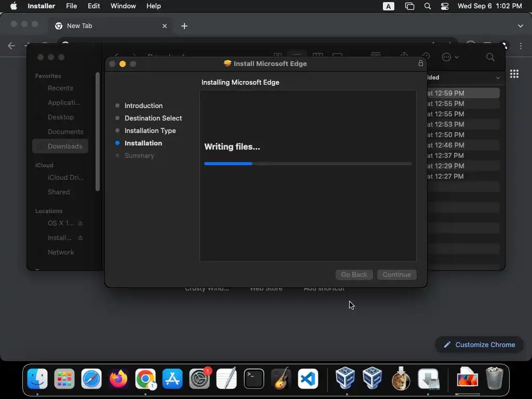This screenshot has height=399, width=532.
Task: Launch Terminal from the dock
Action: (x=254, y=379)
